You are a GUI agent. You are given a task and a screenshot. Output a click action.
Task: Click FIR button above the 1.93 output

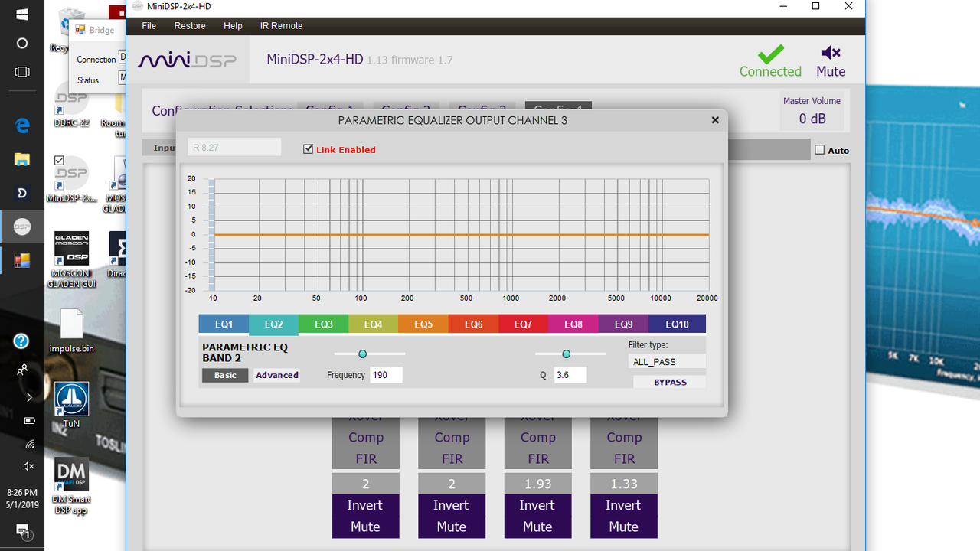(537, 458)
